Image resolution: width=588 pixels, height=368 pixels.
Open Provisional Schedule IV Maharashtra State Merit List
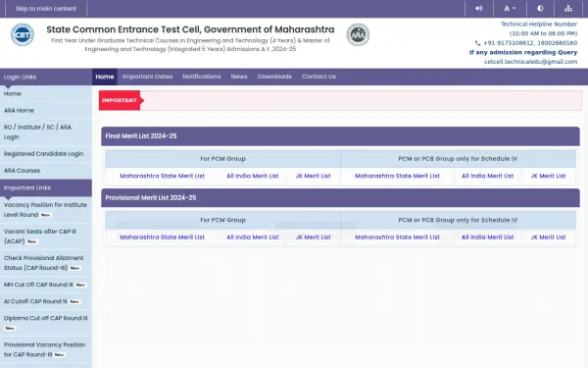397,237
